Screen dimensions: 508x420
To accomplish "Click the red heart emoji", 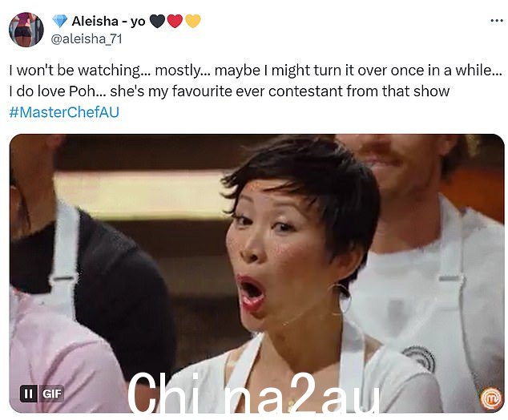I will pyautogui.click(x=175, y=21).
